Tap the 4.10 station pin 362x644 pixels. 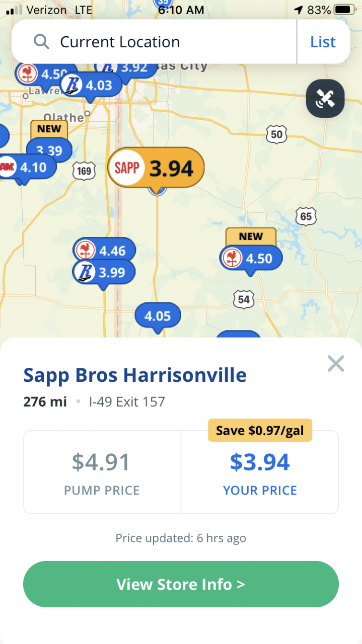click(25, 167)
